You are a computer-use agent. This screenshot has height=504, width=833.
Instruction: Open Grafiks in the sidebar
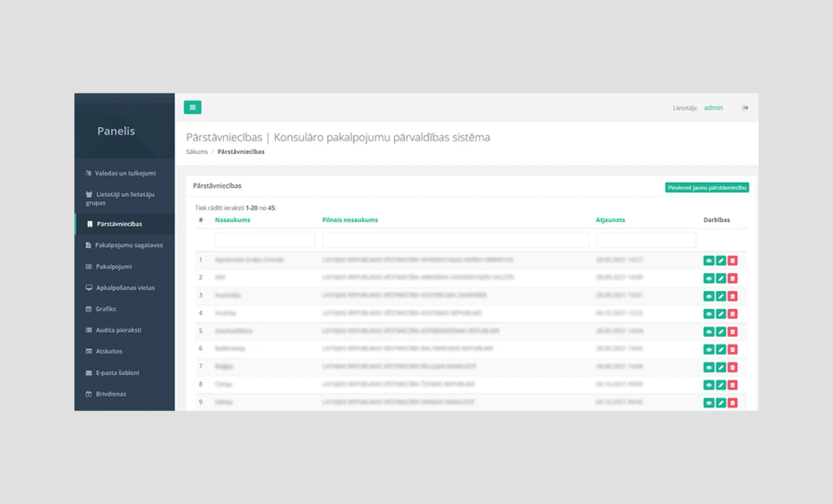click(125, 309)
